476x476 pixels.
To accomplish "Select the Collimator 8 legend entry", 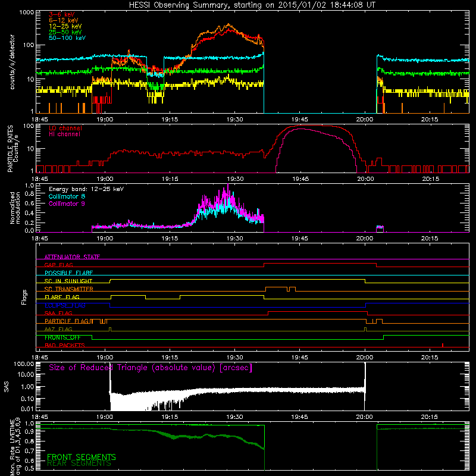I will pos(67,196).
